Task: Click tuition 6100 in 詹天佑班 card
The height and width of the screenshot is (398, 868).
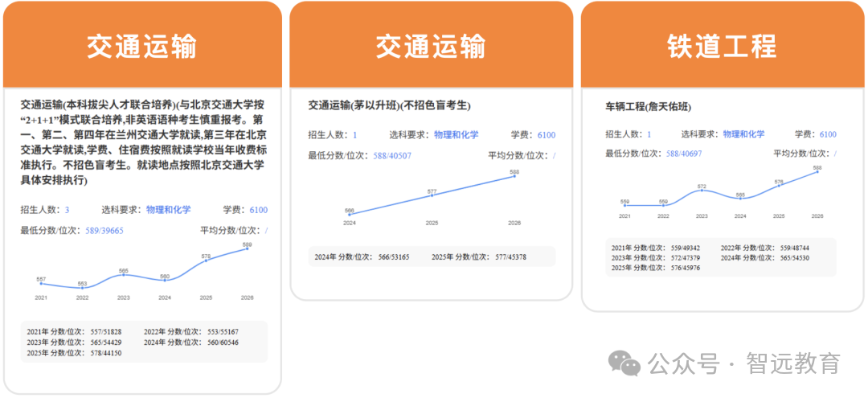Action: (x=828, y=134)
